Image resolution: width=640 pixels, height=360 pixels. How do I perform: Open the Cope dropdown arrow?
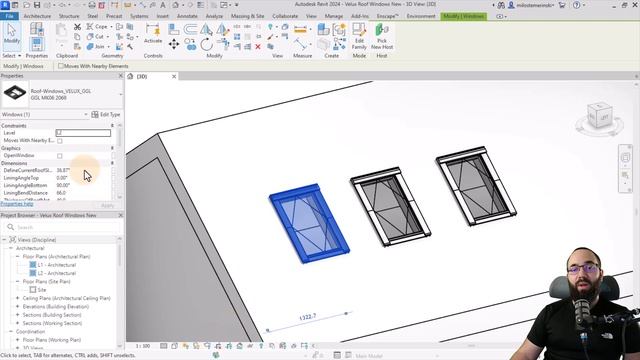(x=111, y=27)
